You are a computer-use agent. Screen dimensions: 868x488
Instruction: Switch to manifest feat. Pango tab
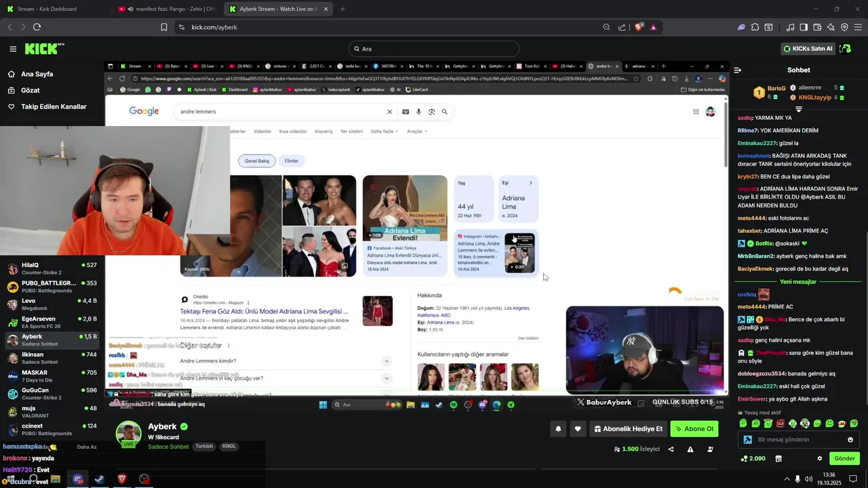(x=166, y=9)
